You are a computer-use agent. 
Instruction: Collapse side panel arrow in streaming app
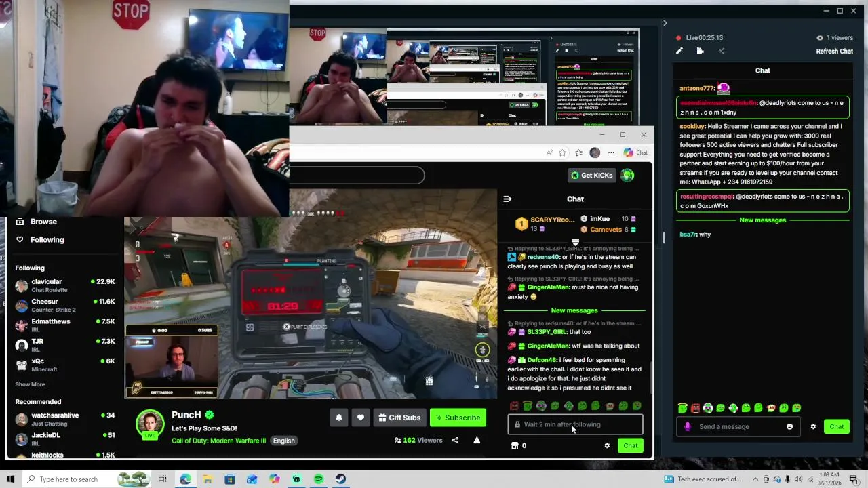665,23
